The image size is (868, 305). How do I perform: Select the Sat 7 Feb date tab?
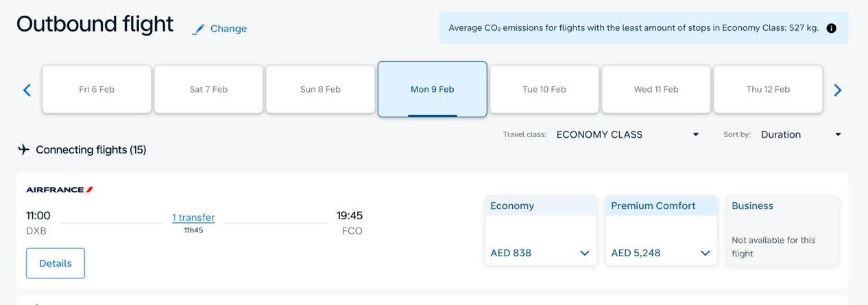(x=208, y=89)
